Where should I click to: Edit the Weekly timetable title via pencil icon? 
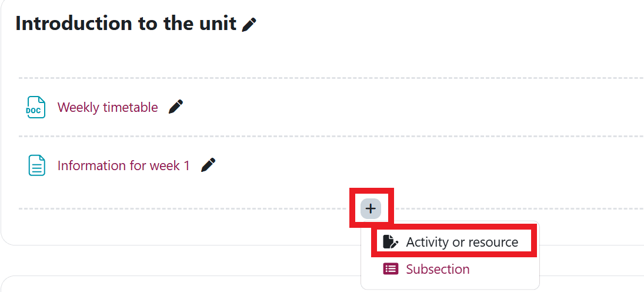click(x=175, y=107)
